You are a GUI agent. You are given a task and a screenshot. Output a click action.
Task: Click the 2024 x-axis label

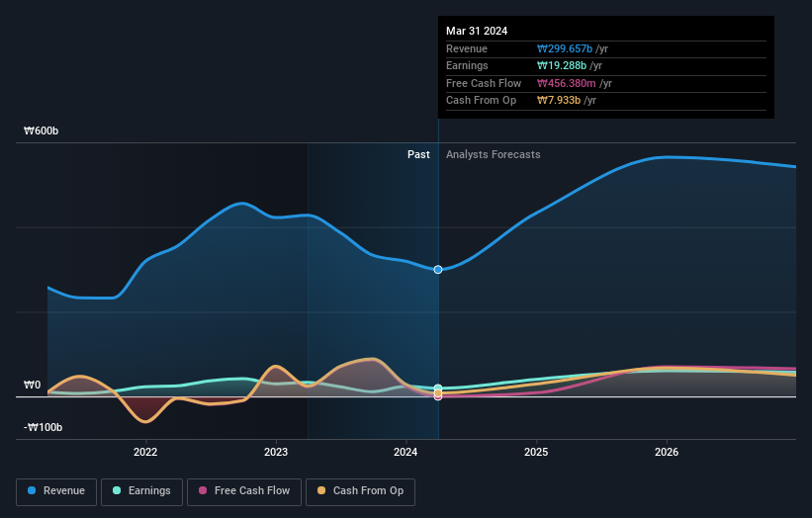pyautogui.click(x=406, y=452)
